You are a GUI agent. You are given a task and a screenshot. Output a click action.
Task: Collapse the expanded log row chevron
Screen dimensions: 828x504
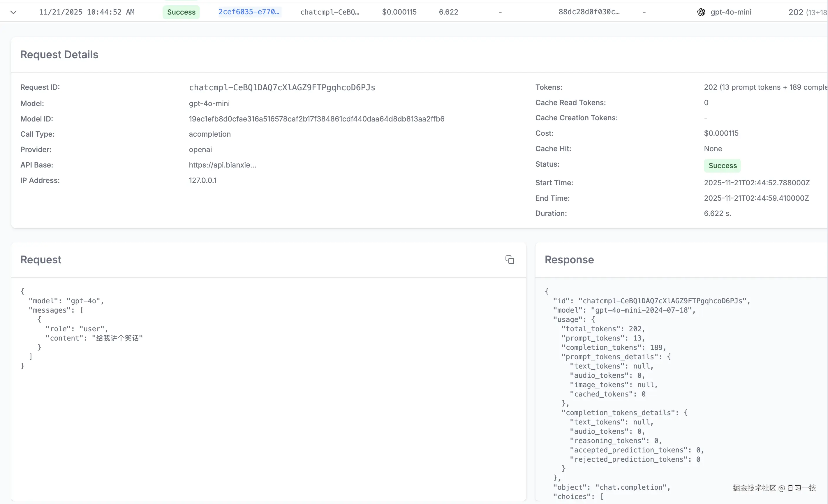(x=13, y=12)
